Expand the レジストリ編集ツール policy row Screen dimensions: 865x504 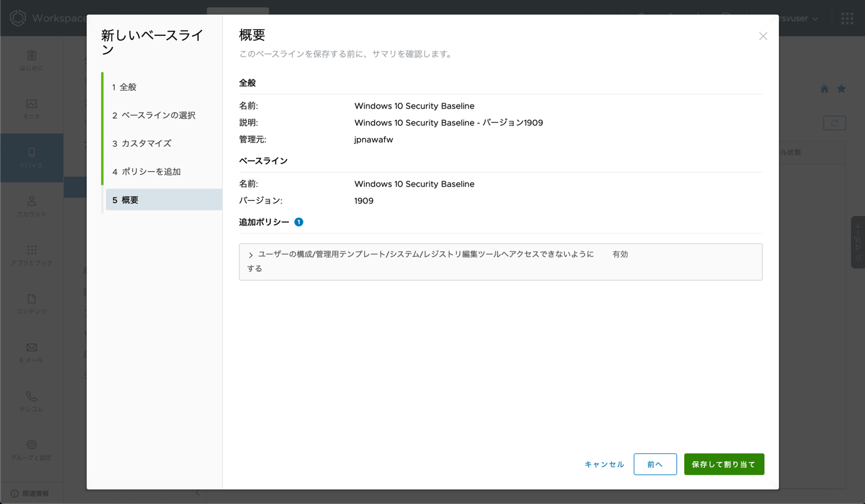coord(251,255)
